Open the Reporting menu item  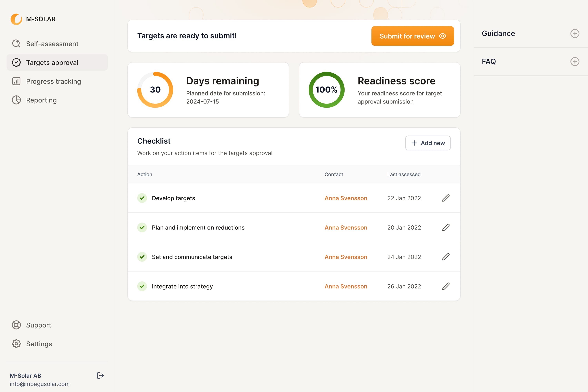coord(41,100)
